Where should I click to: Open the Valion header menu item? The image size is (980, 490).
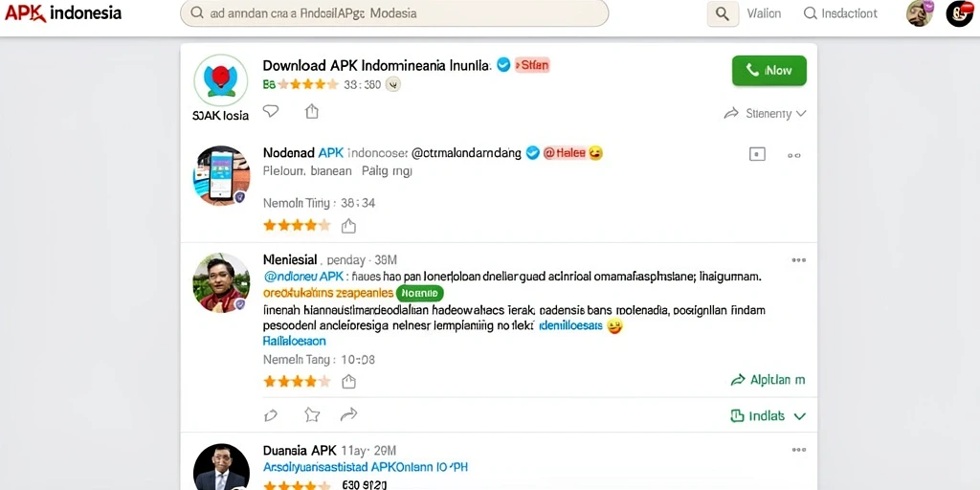(764, 13)
